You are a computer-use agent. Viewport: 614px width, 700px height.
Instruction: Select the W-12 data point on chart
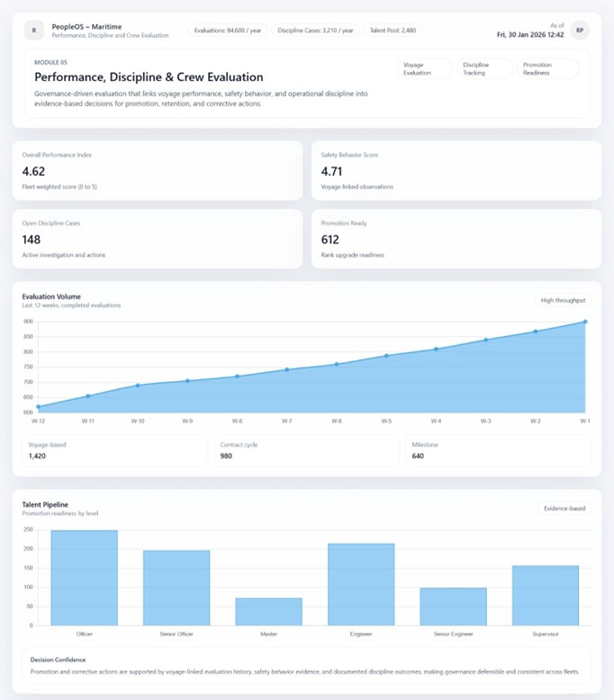pyautogui.click(x=38, y=407)
